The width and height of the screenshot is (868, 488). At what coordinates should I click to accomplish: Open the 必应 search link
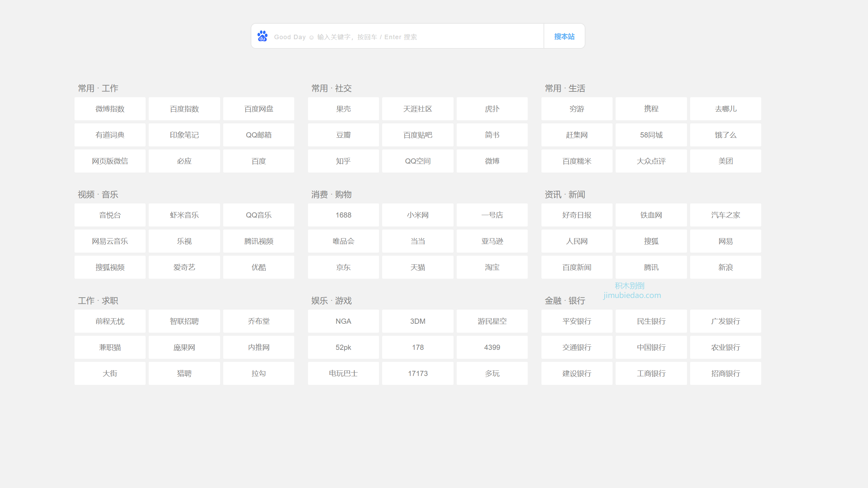pos(184,161)
